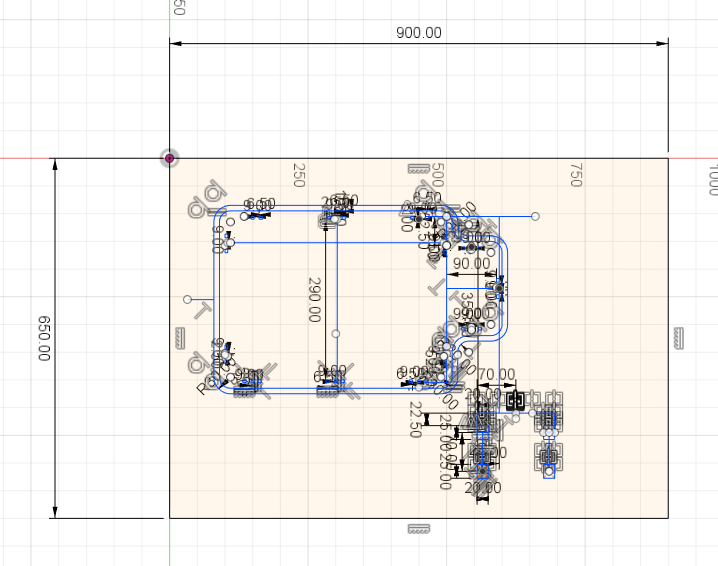Select the 70.00 dimension value
Image resolution: width=718 pixels, height=566 pixels.
click(x=496, y=375)
